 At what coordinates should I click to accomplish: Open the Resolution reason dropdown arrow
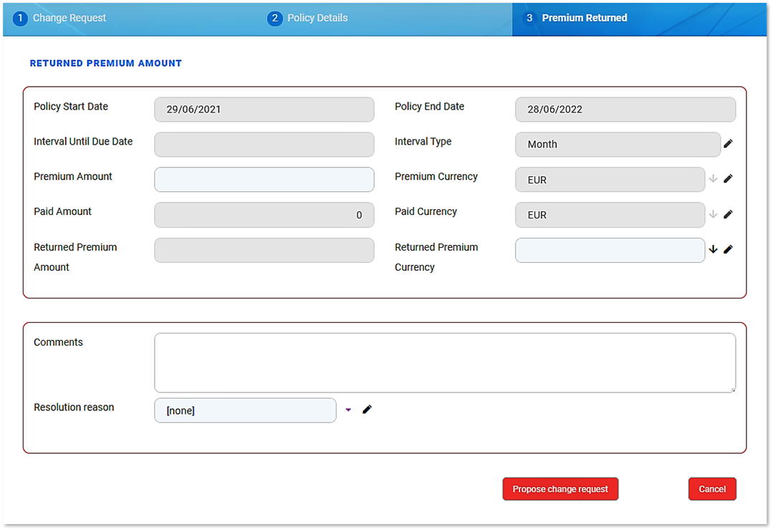(x=348, y=410)
